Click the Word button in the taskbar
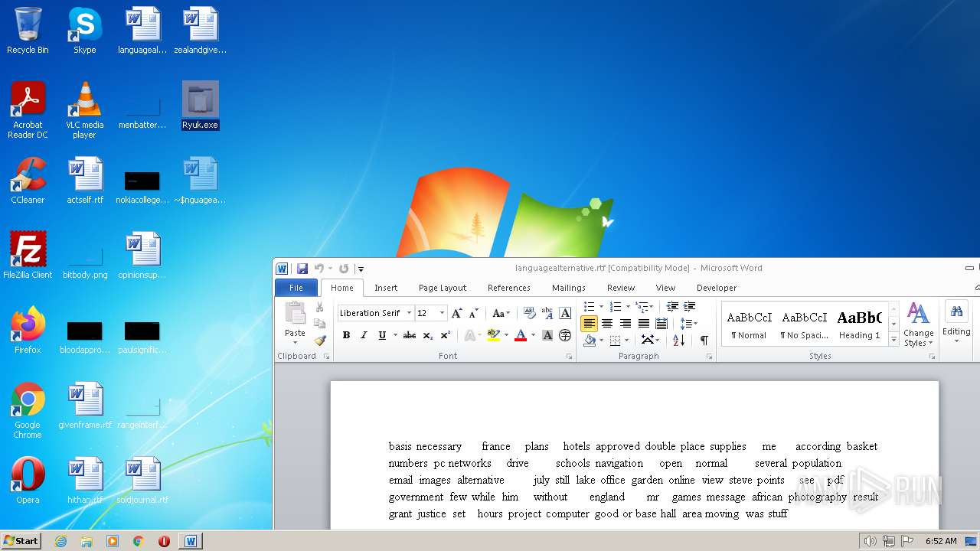This screenshot has width=980, height=551. click(191, 541)
